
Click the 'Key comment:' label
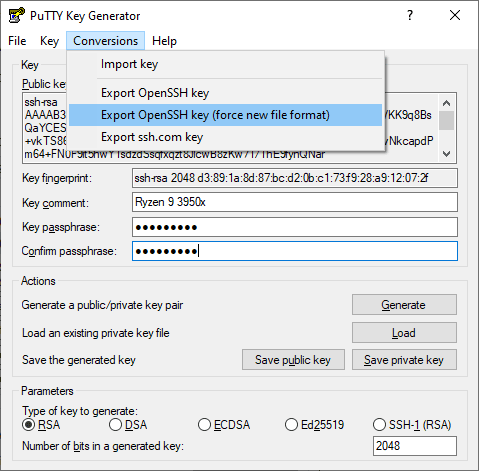point(55,203)
